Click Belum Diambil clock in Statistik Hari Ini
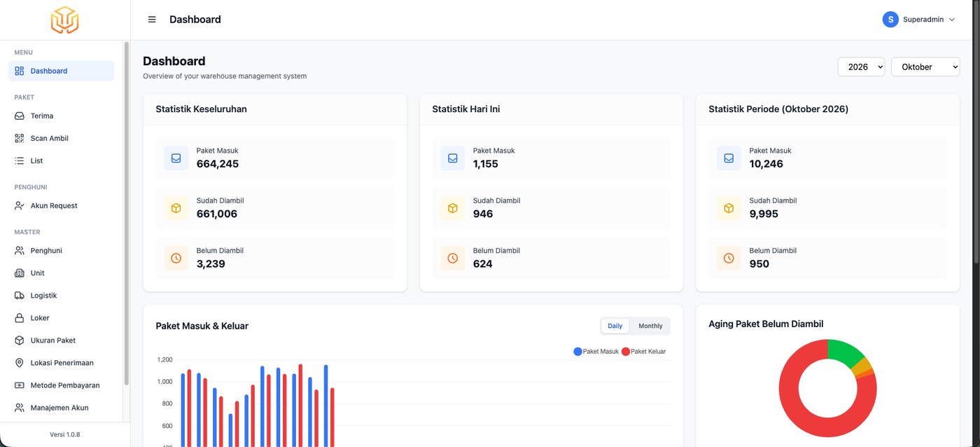 452,258
